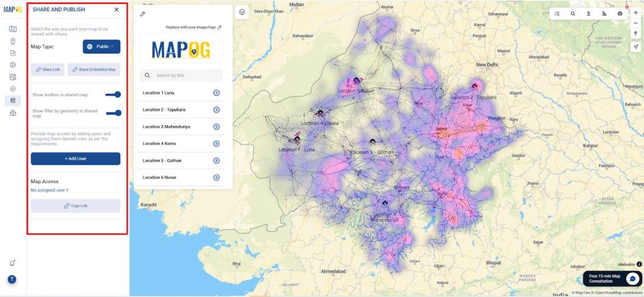The height and width of the screenshot is (297, 644).
Task: Click the print icon in top-right toolbar
Action: (x=619, y=14)
